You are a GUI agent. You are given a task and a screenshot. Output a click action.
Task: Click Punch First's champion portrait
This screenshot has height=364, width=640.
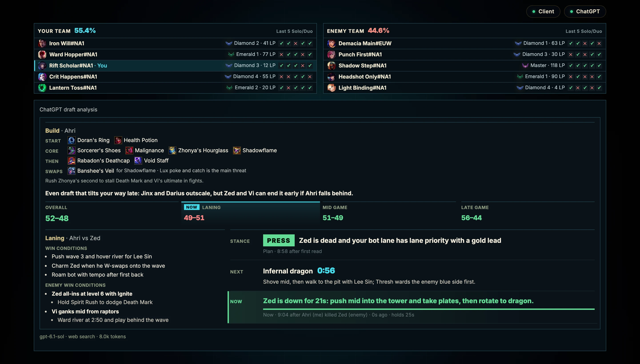[331, 55]
